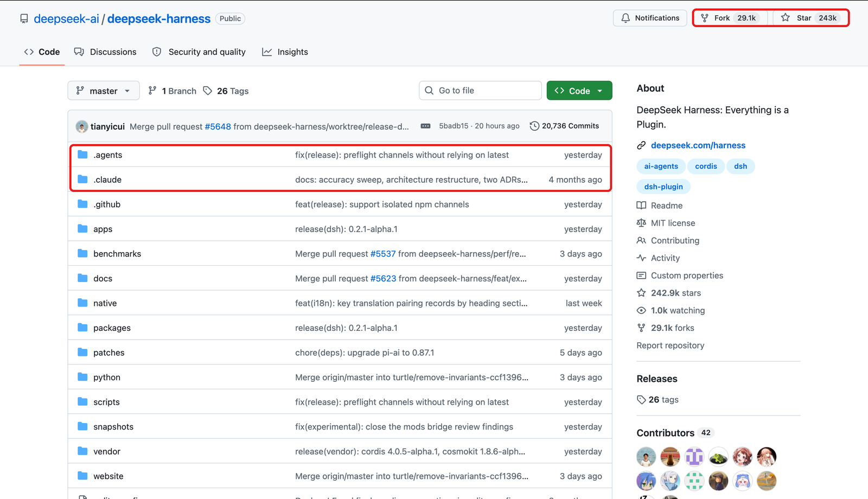Viewport: 868px width, 499px height.
Task: Click the .github folder icon
Action: click(x=82, y=204)
